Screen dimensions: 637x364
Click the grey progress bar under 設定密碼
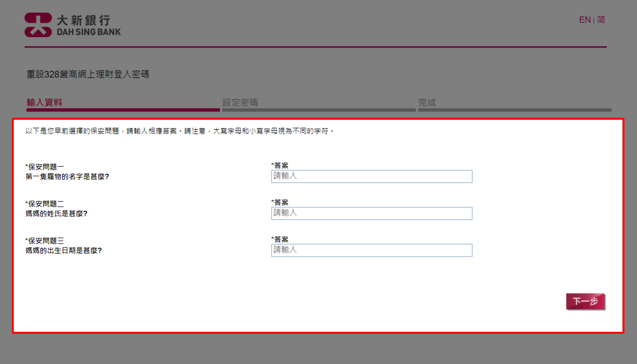(319, 110)
